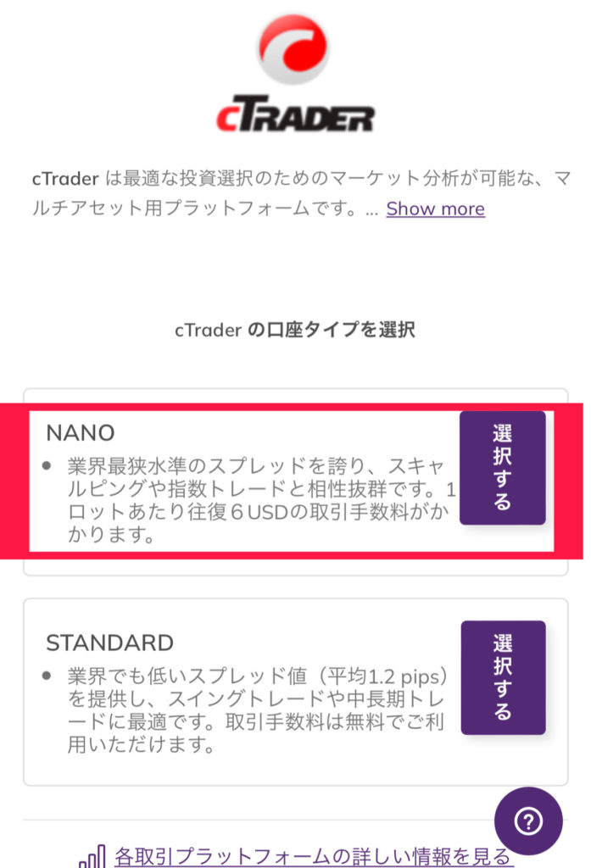Open 各取引プラットフォームの詳しい情報を見る link
The height and width of the screenshot is (868, 591).
[x=313, y=856]
